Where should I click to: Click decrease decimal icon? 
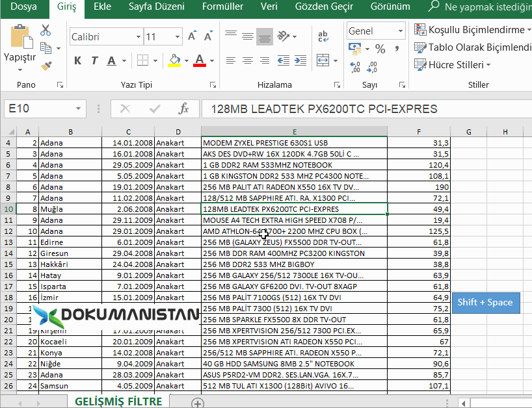point(372,67)
